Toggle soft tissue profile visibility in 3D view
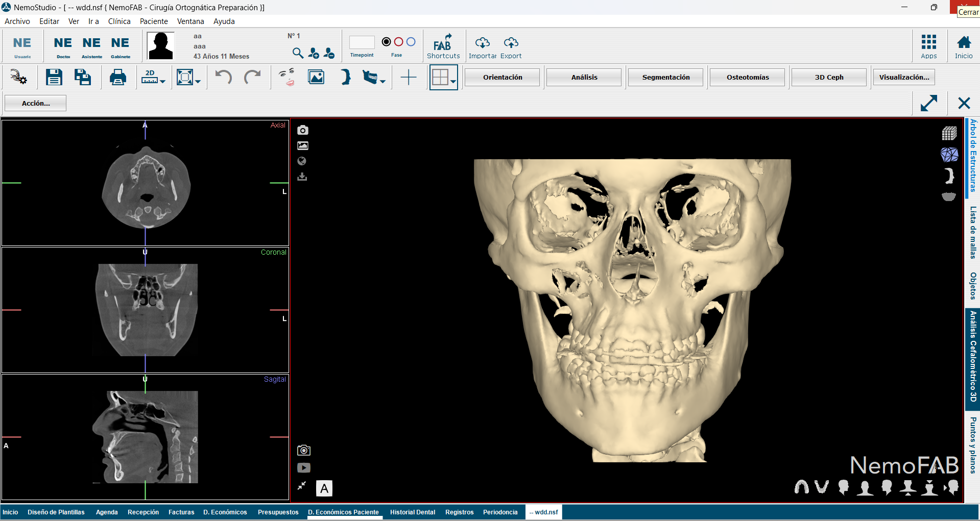The image size is (980, 521). tap(949, 176)
